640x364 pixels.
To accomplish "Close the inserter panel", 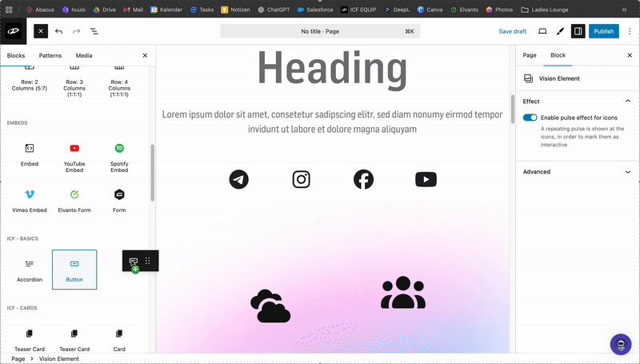I will coord(145,55).
